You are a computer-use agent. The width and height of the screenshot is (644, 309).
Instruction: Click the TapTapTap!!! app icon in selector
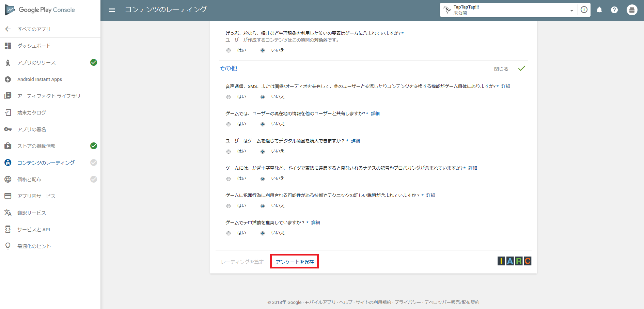[x=447, y=10]
